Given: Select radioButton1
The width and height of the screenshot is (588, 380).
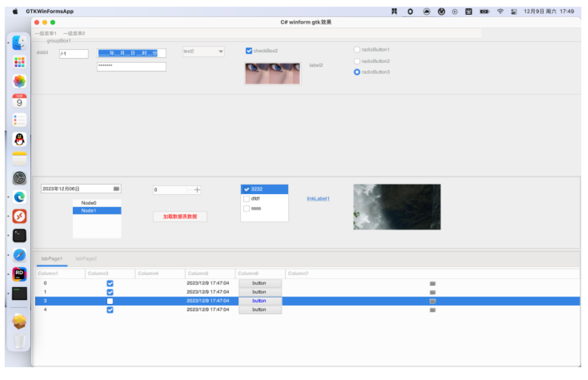Looking at the screenshot, I should coord(358,50).
